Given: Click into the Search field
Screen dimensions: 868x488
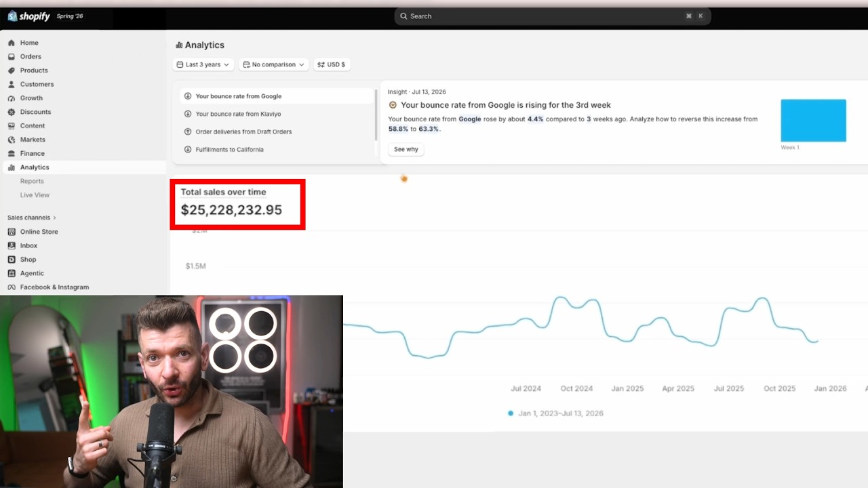Looking at the screenshot, I should [552, 16].
